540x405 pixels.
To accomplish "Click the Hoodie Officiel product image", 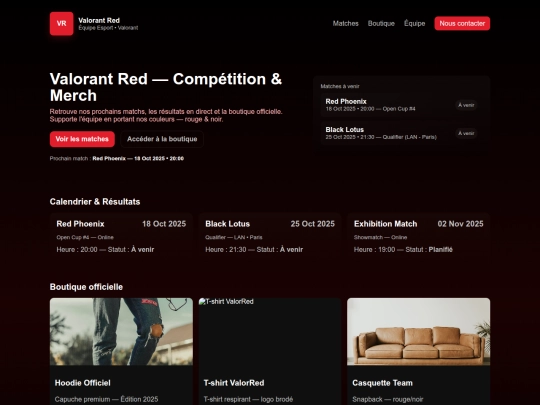I will (121, 332).
